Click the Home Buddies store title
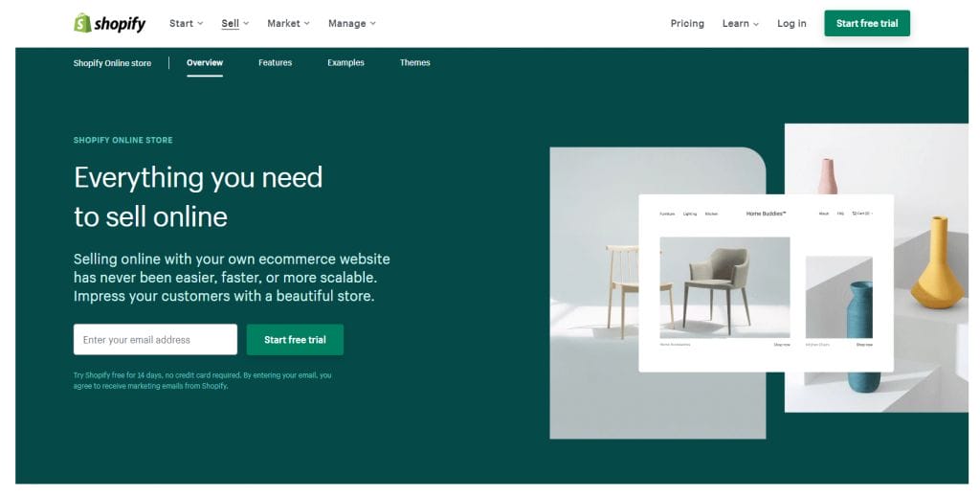 click(x=766, y=214)
